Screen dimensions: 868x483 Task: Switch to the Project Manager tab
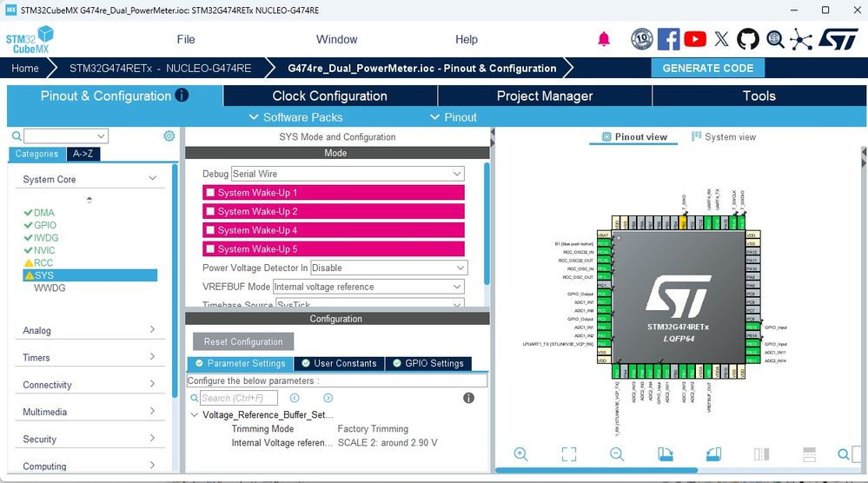pos(545,96)
